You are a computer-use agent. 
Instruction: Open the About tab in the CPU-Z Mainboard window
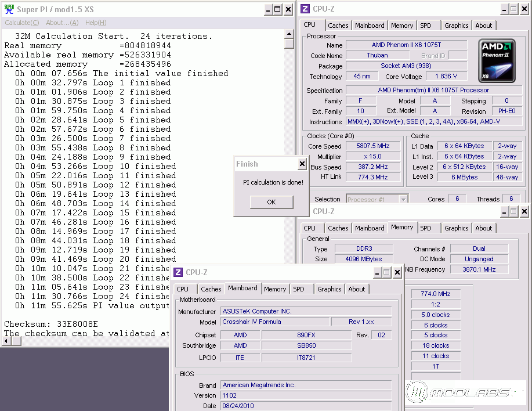coord(357,289)
